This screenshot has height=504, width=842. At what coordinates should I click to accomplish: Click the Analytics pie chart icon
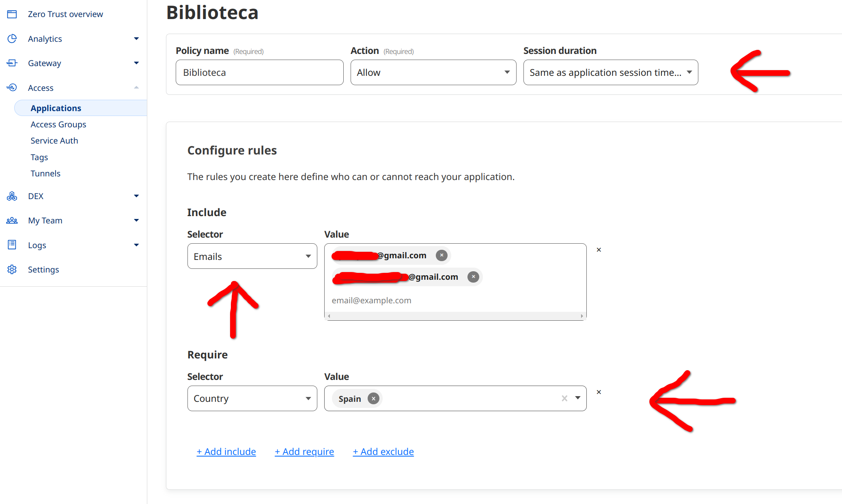point(12,39)
